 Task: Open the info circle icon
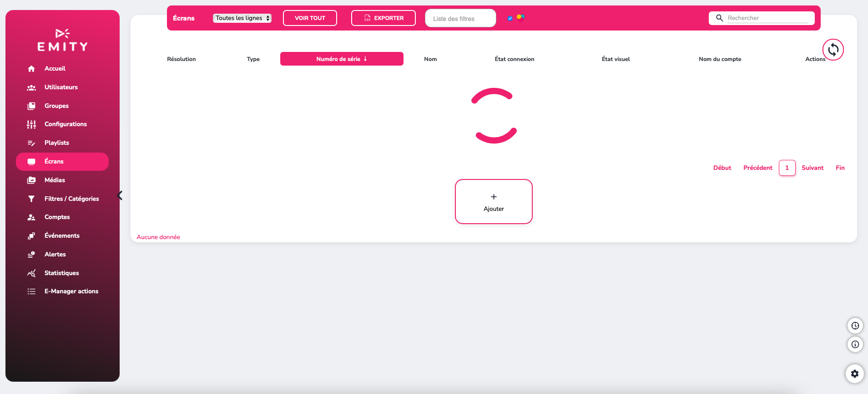pyautogui.click(x=855, y=344)
